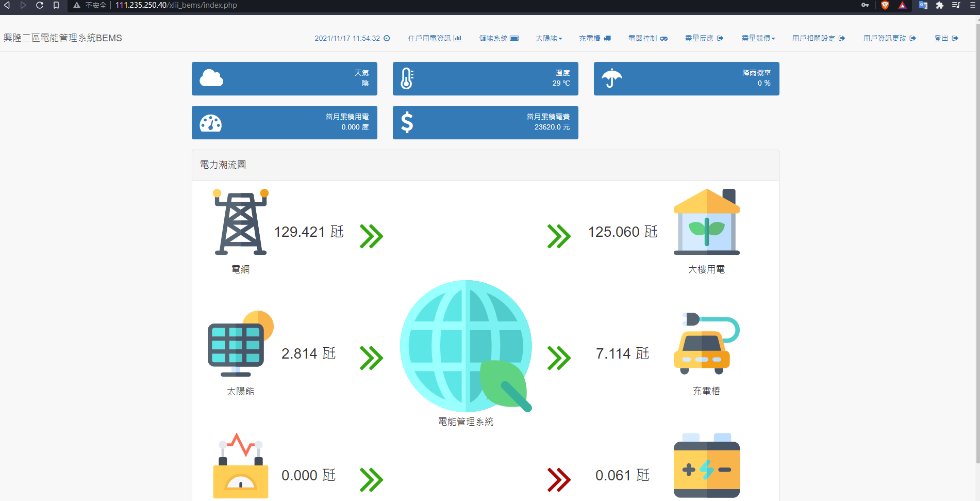Viewport: 980px width, 501px height.
Task: Click the 電力潮流圖 panel heading
Action: 223,165
